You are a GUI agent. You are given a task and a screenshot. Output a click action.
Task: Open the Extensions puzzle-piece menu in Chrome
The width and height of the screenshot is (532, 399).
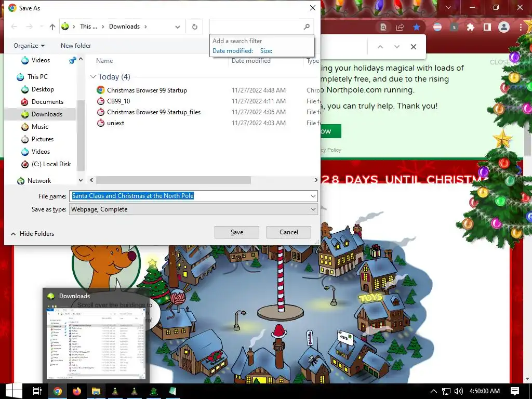(471, 27)
